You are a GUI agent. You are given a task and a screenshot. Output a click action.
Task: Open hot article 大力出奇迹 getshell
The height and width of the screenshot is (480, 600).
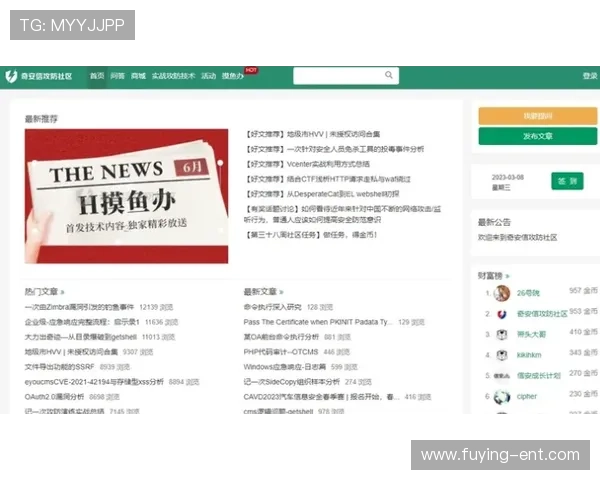[81, 337]
